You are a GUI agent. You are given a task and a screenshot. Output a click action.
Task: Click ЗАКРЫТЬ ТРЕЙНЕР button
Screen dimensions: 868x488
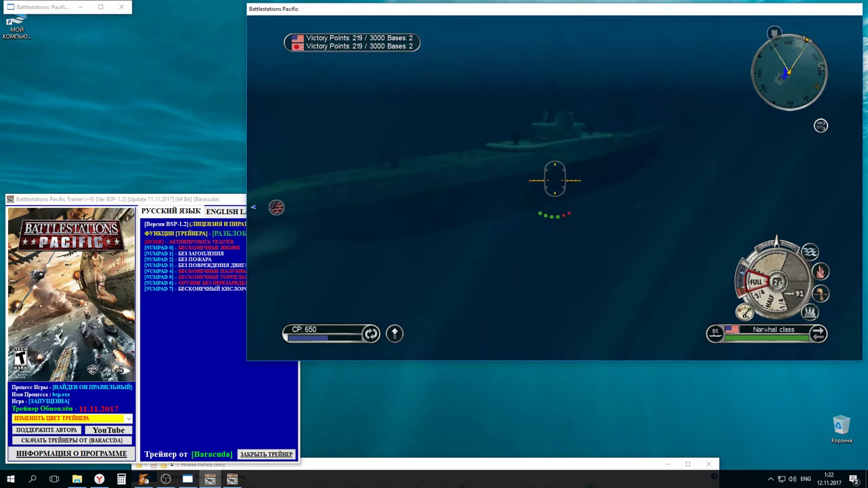[x=267, y=454]
